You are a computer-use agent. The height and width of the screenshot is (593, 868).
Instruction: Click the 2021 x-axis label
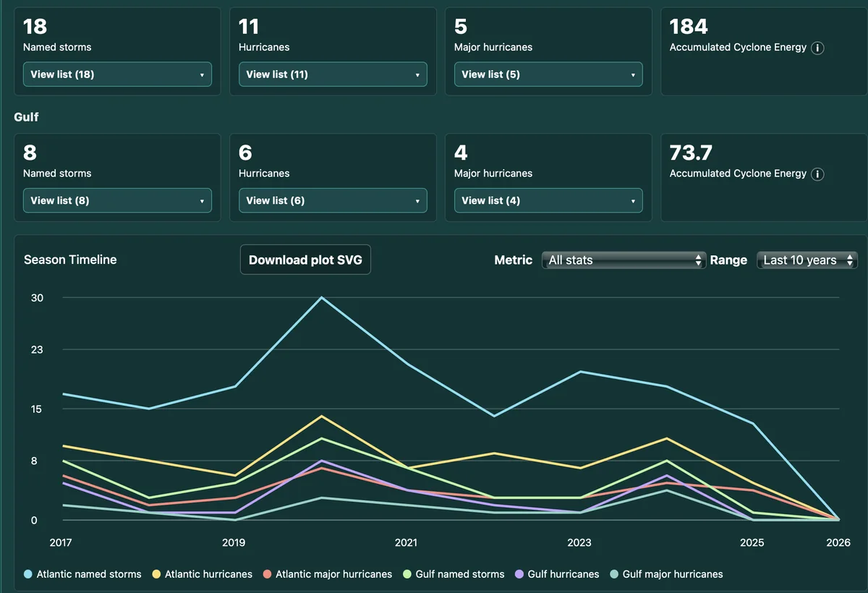(x=407, y=542)
